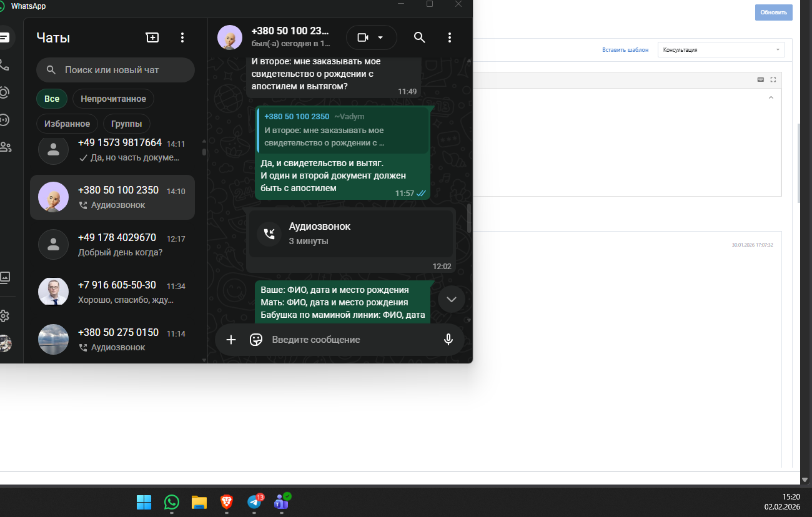Click the chat list scrollbar thumb
Screen dimensions: 812x517
(204, 151)
